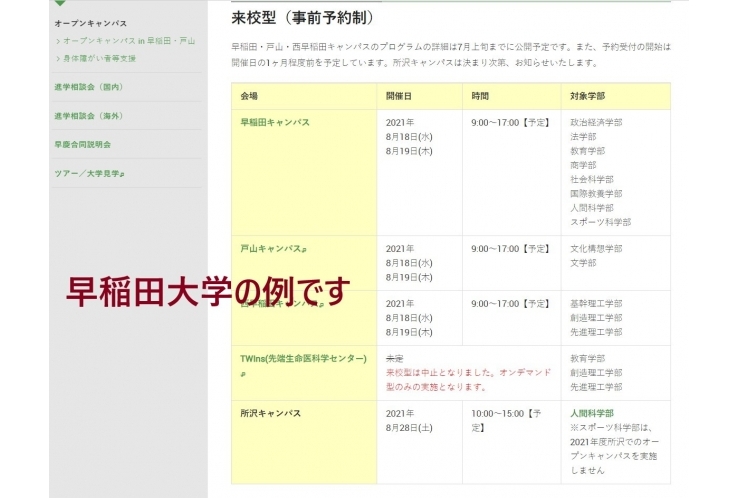
Task: Select 商学部 in the faculty list
Action: (583, 165)
